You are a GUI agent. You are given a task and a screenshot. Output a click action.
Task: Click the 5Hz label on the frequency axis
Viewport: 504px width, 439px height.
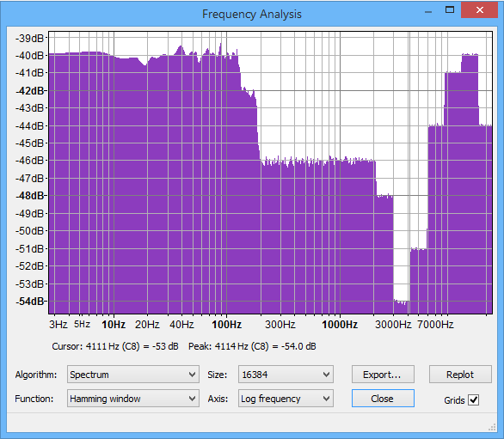coord(82,324)
